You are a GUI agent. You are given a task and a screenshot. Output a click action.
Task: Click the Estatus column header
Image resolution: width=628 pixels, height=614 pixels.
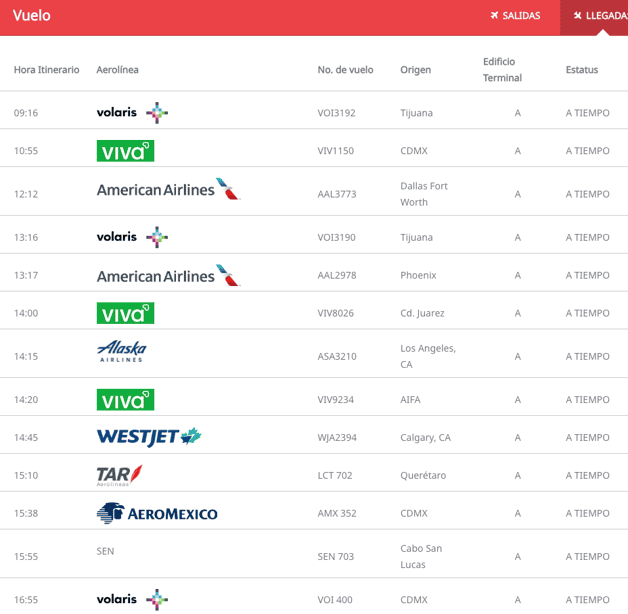click(582, 70)
